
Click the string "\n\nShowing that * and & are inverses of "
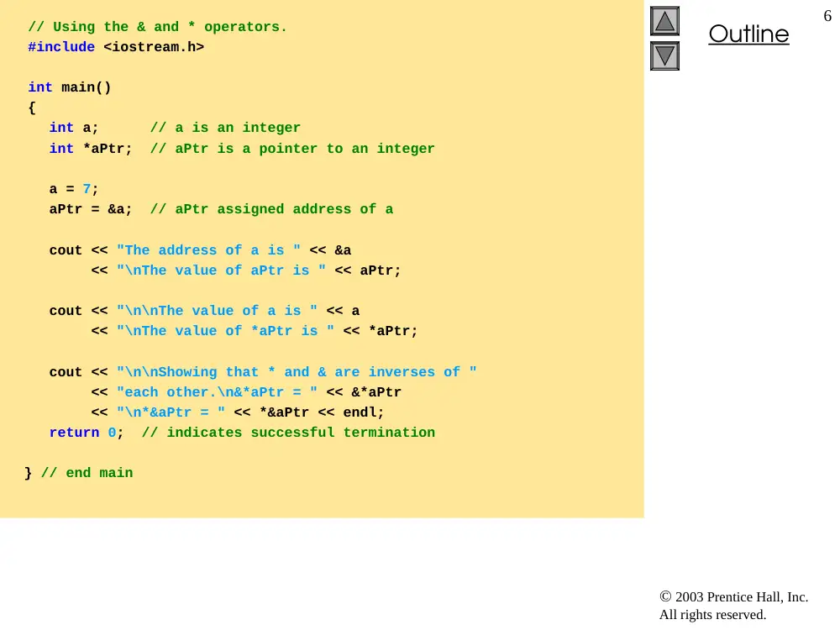click(297, 372)
